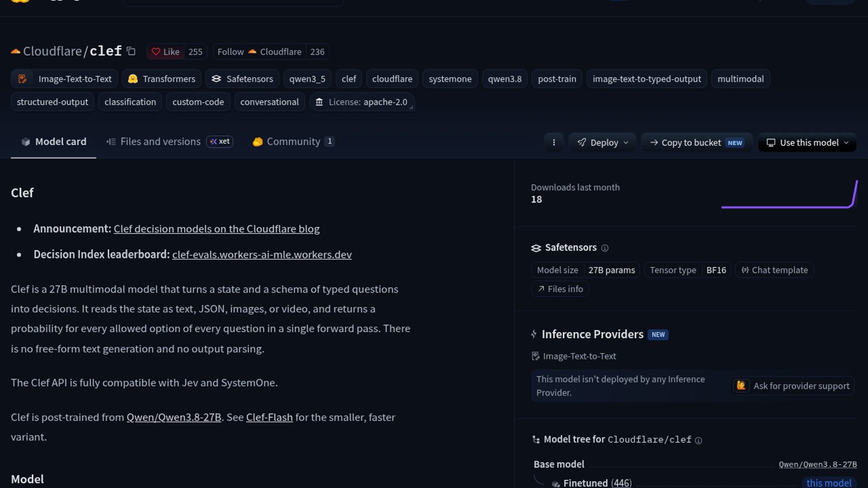This screenshot has height=488, width=868.
Task: Open the 255 likes count
Action: (x=195, y=52)
